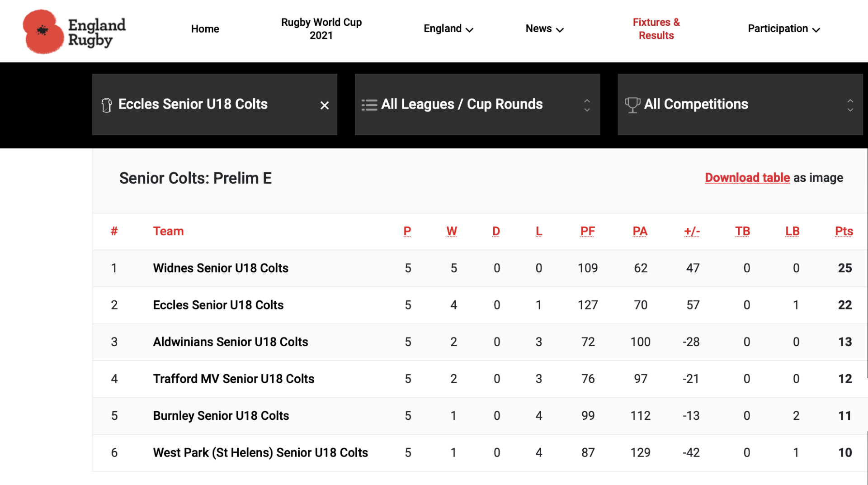Screen dimensions: 868x485
Task: Open Rugby World Cup 2021 page
Action: [x=321, y=29]
